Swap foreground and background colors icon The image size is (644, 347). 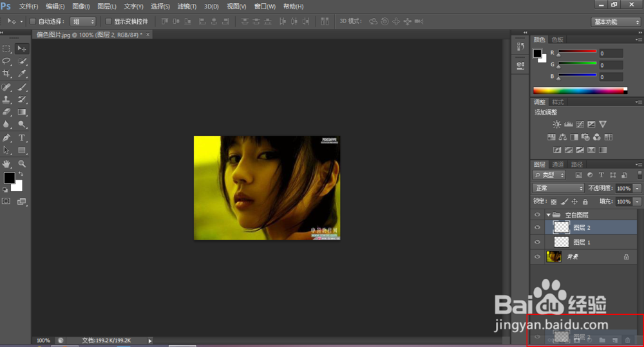(x=21, y=174)
